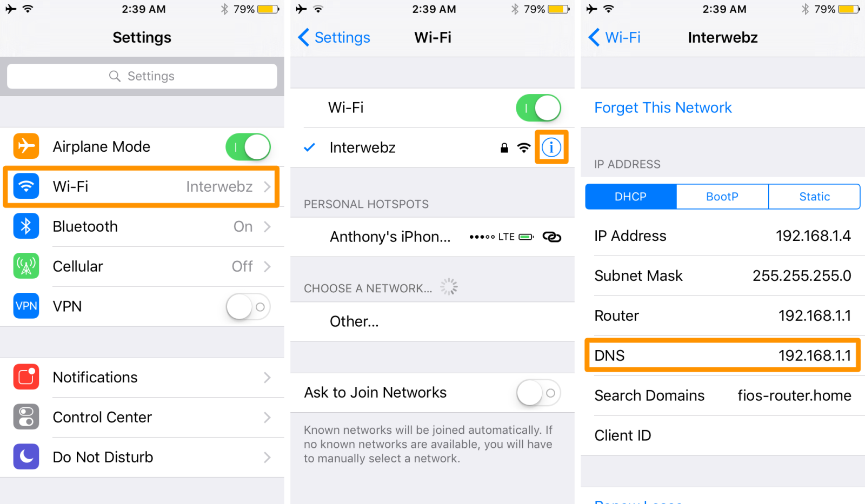Open Cellular settings via chevron

click(x=267, y=266)
